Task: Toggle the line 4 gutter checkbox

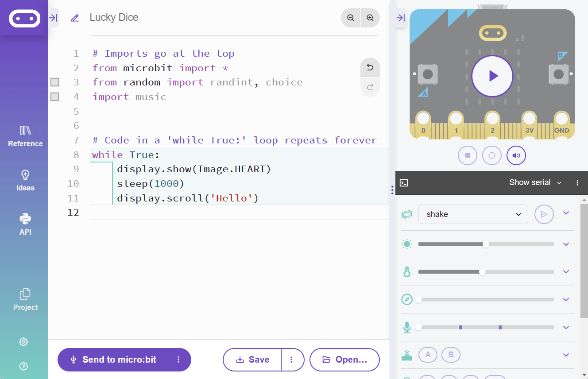Action: (54, 97)
